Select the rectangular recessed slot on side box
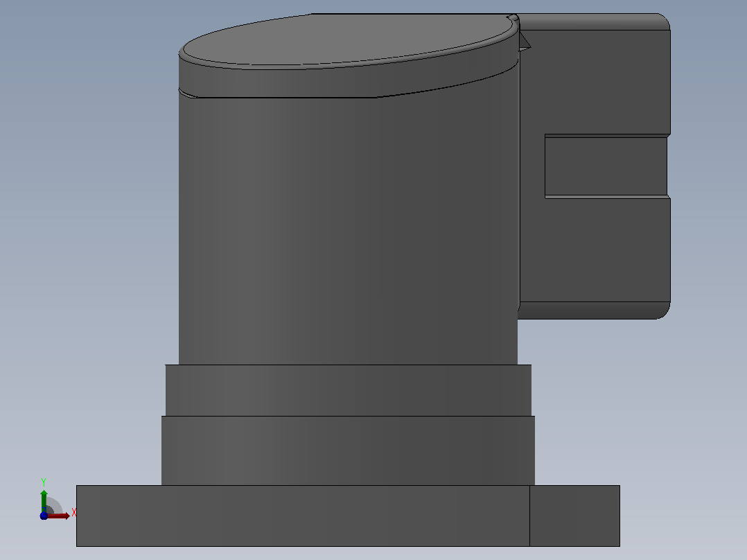 606,167
